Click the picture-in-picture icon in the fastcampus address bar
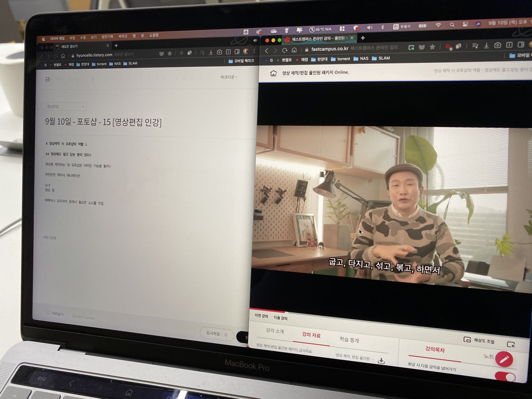Screen dimensions: 532x399 pyautogui.click(x=411, y=47)
